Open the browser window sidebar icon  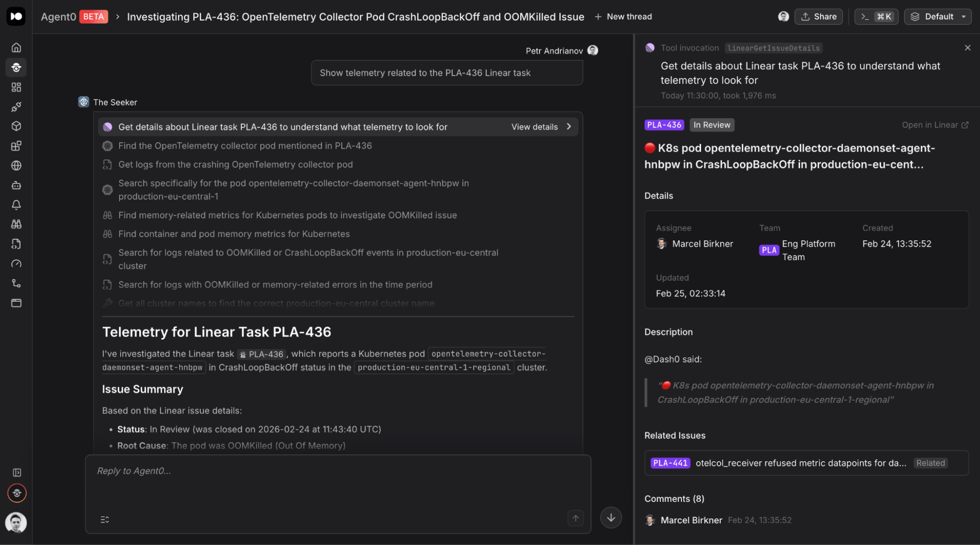pos(16,303)
